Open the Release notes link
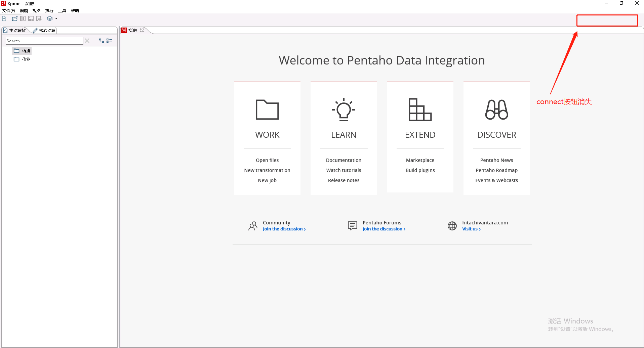The width and height of the screenshot is (644, 348). tap(344, 180)
